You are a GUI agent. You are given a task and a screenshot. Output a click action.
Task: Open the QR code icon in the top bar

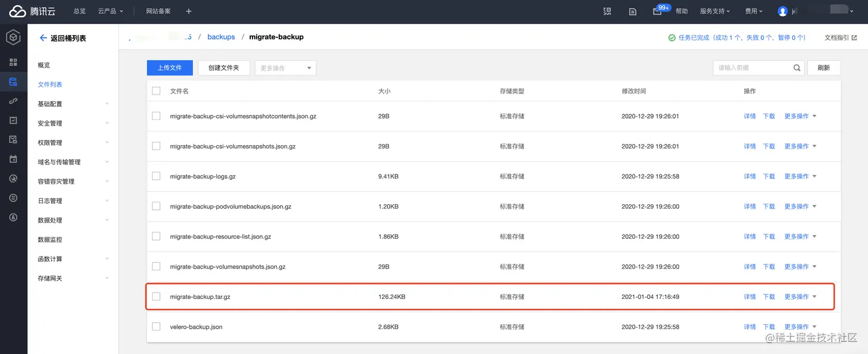click(607, 11)
